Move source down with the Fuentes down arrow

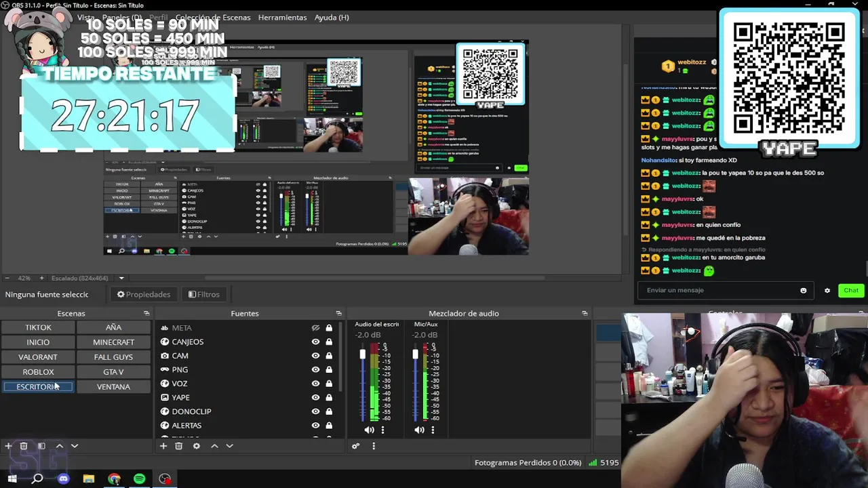[x=229, y=446]
